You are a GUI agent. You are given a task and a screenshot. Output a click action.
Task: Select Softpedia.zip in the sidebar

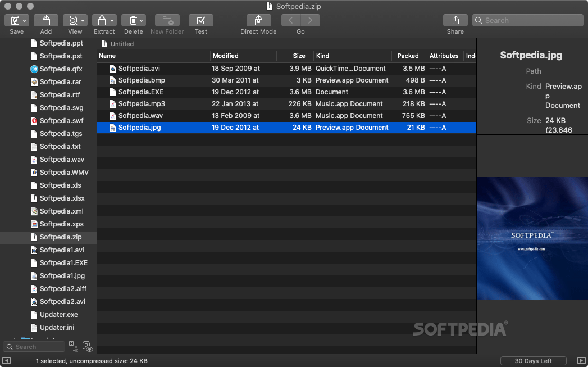click(x=48, y=237)
